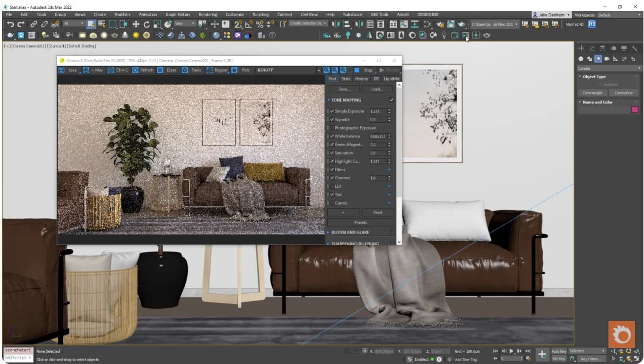Click the Pick hand icon in frame buffer
This screenshot has height=364, width=644.
tap(235, 70)
